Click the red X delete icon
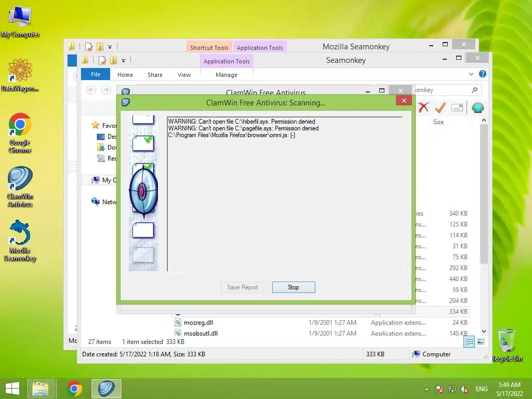 click(x=423, y=108)
